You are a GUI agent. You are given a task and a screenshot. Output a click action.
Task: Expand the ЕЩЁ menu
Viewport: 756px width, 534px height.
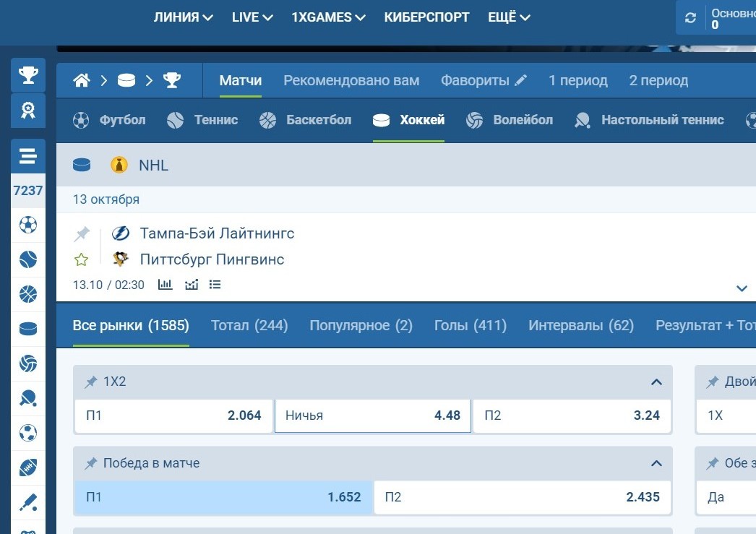tap(509, 17)
